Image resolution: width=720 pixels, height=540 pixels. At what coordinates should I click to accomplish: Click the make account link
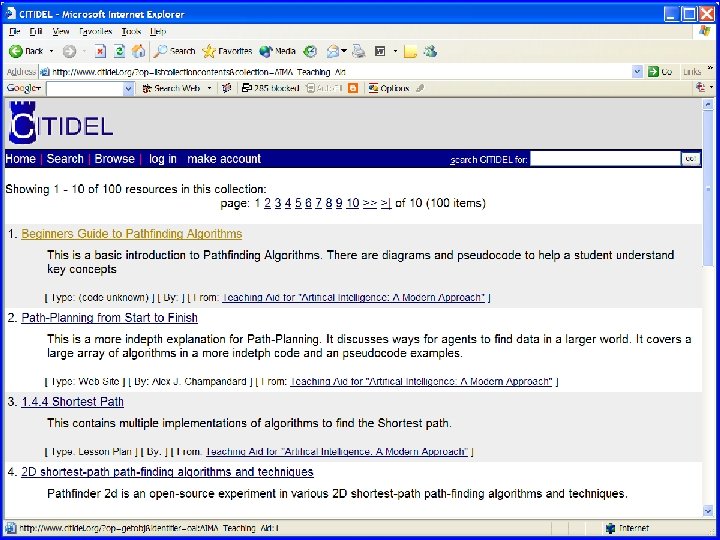[224, 159]
